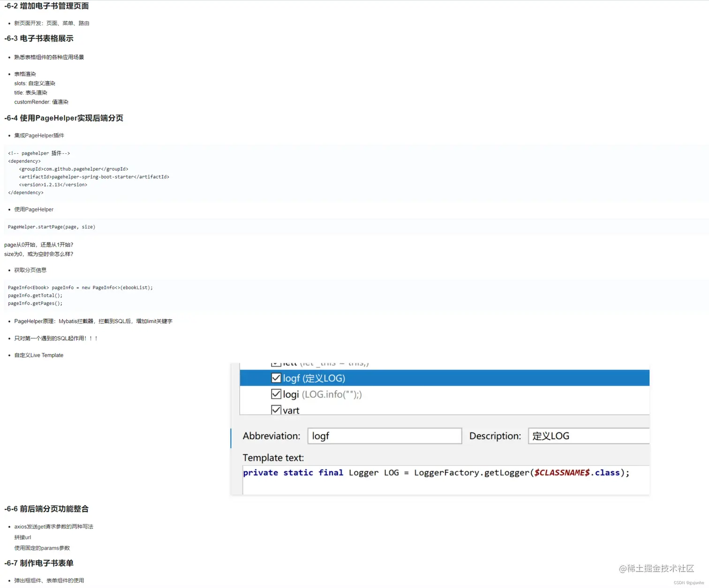
Task: Click the bullet PageHelper原理：Mybatis拦截器
Action: click(x=93, y=321)
